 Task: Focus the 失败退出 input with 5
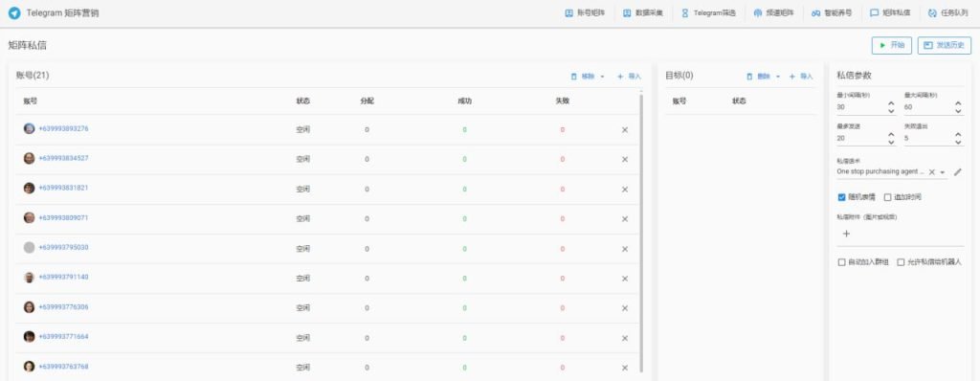point(928,138)
